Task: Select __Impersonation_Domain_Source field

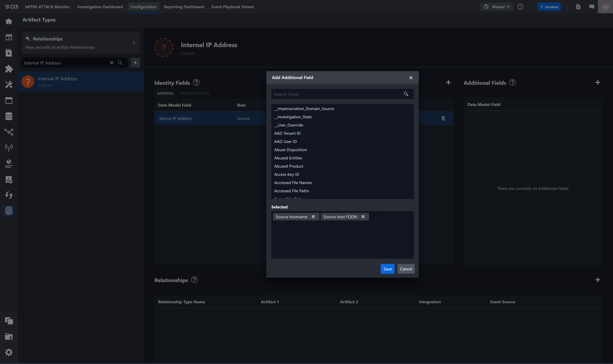Action: point(342,108)
